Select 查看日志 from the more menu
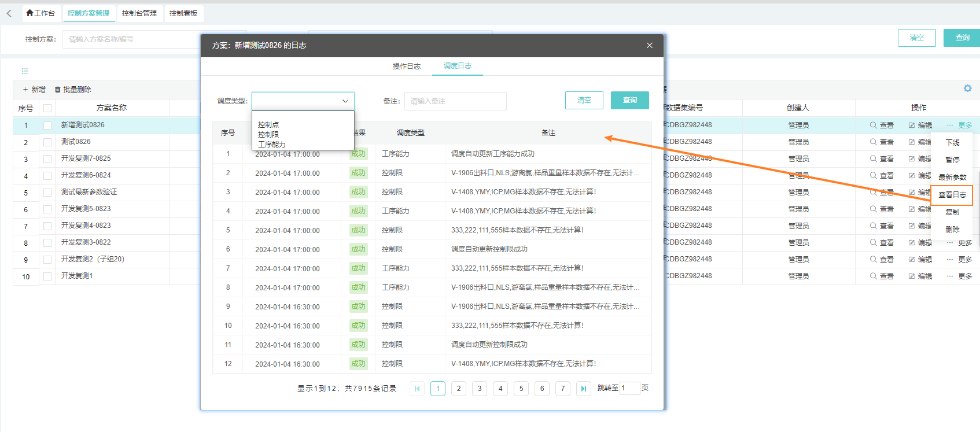The image size is (980, 432). [x=952, y=195]
